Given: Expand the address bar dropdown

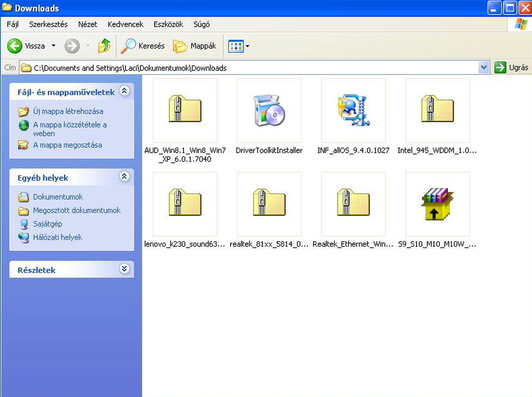Looking at the screenshot, I should 484,67.
